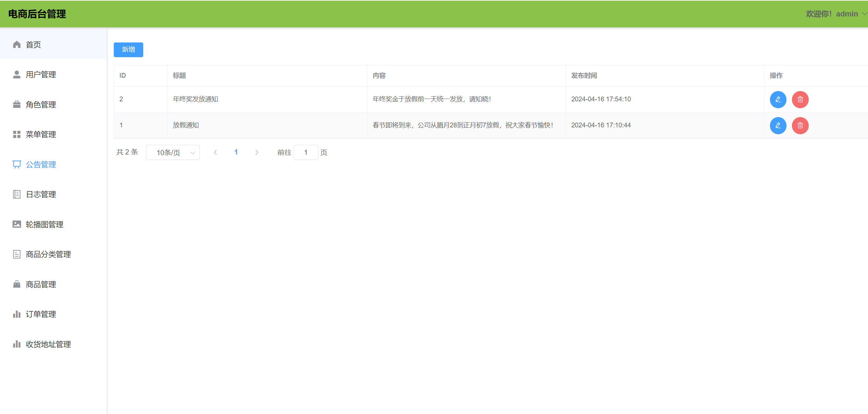
Task: Click the briefcase icon beside 角色管理
Action: pos(16,104)
